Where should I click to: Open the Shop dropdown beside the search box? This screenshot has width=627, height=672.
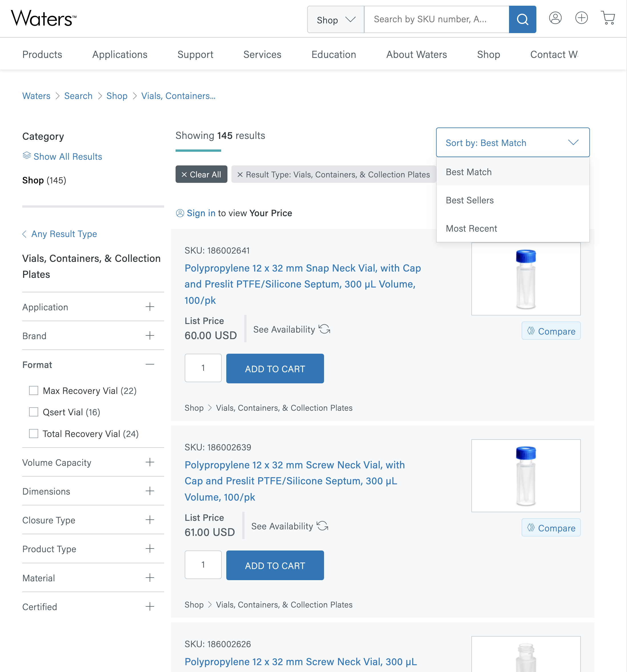point(335,19)
